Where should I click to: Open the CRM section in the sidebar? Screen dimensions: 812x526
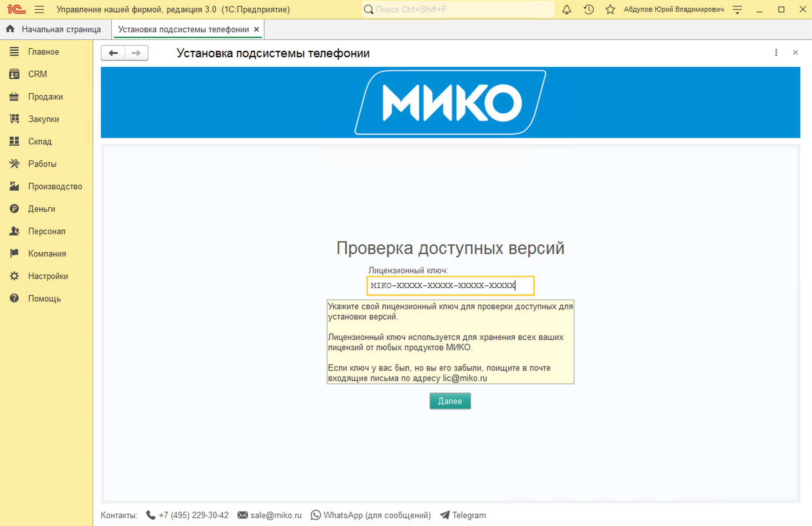(37, 74)
